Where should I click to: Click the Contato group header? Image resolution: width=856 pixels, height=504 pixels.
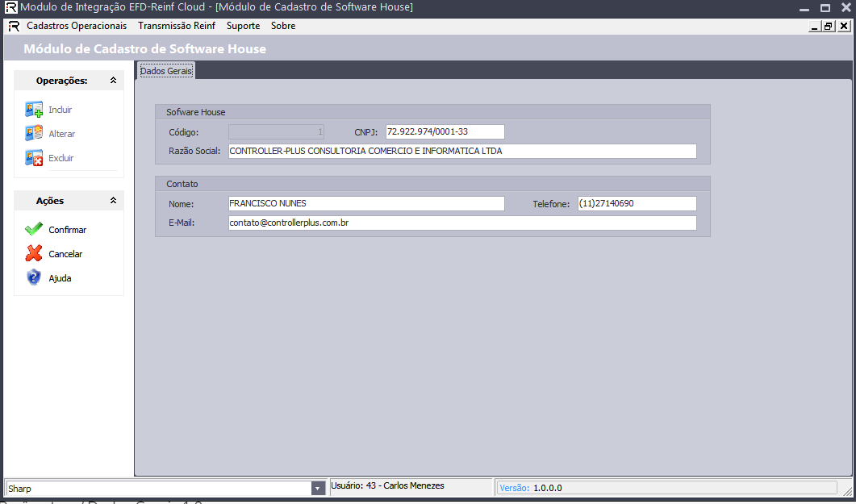coord(432,184)
